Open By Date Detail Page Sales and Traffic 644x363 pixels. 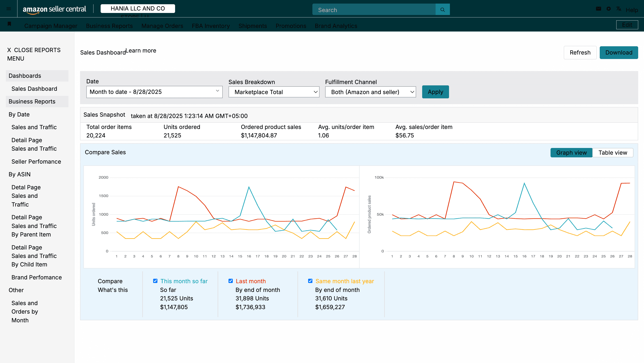(34, 144)
